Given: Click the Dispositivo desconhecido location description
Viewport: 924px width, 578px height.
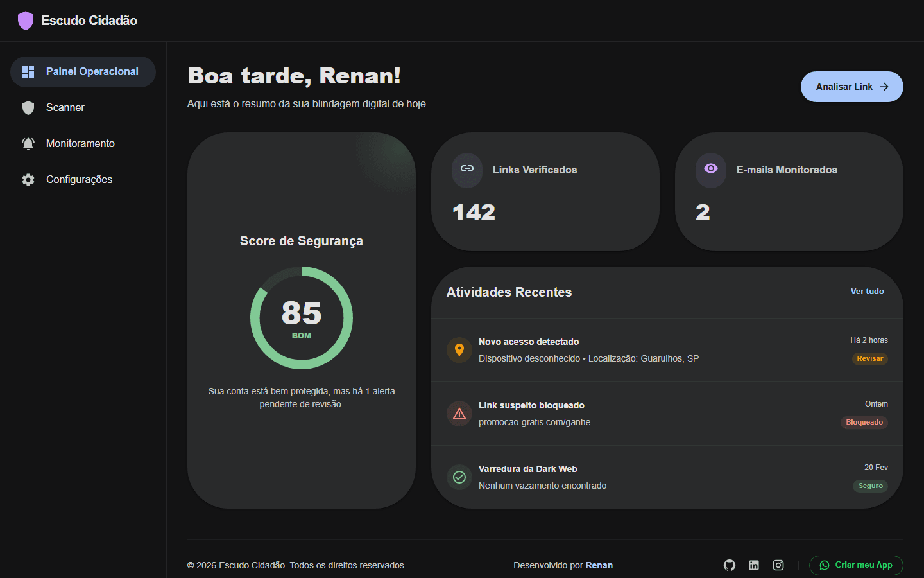Looking at the screenshot, I should [x=588, y=358].
